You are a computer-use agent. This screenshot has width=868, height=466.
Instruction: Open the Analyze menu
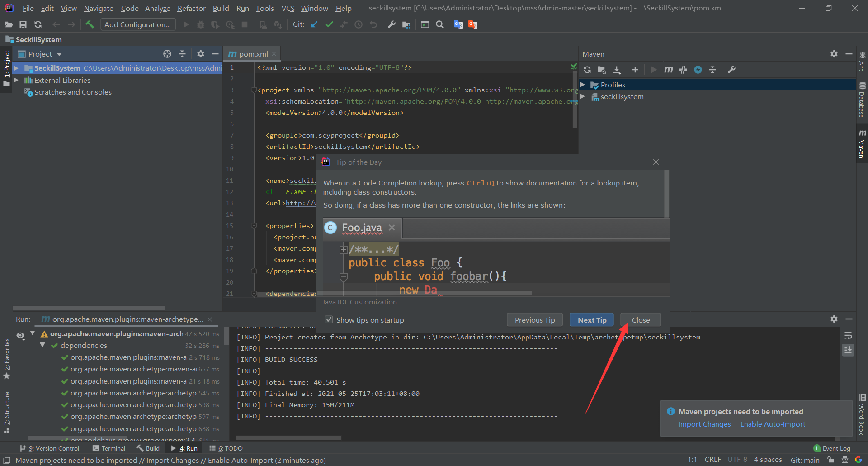click(157, 8)
